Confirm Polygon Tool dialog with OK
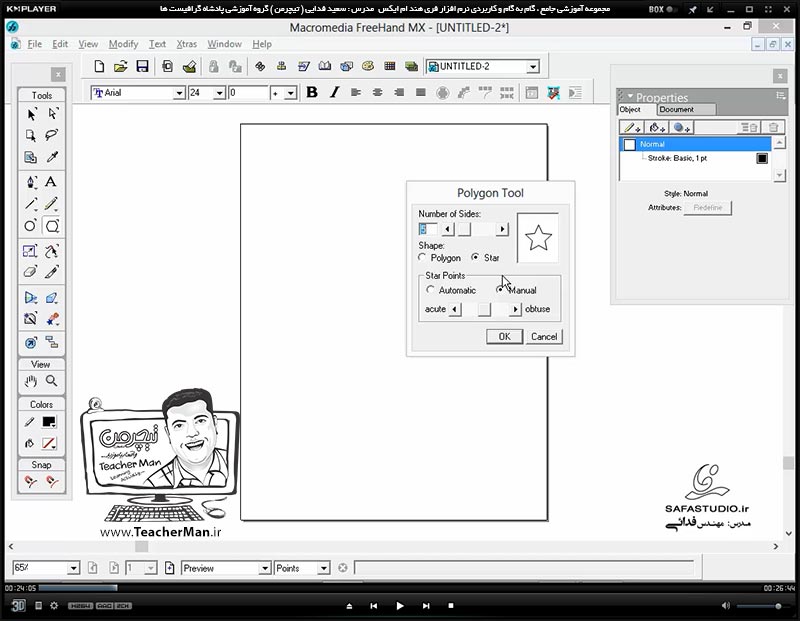Screen dimensions: 800x621 (504, 336)
